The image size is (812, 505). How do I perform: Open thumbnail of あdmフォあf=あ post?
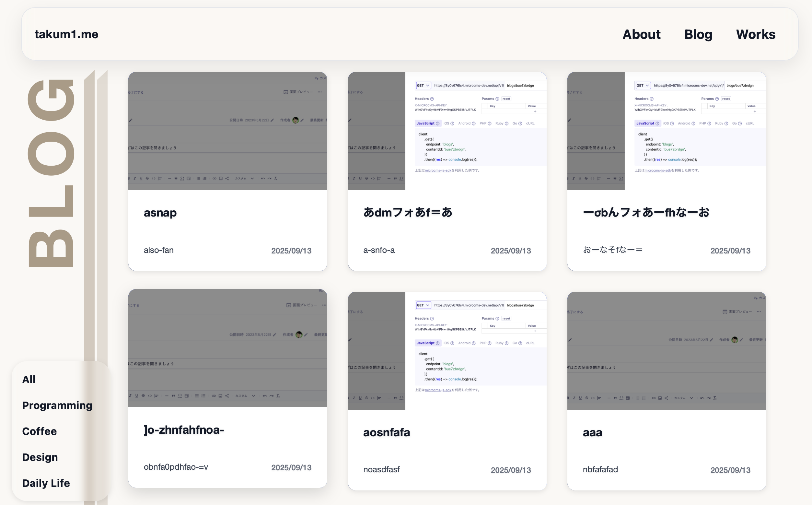click(x=447, y=131)
